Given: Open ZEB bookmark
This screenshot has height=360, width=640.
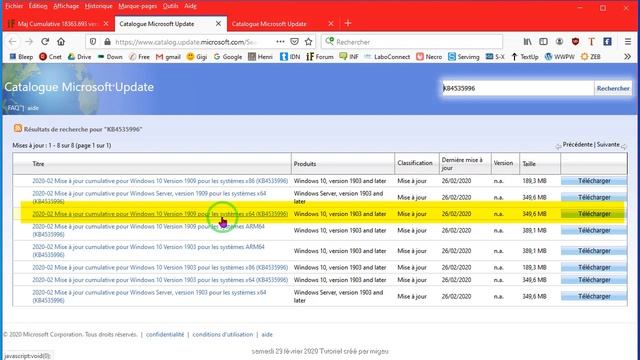Looking at the screenshot, I should (591, 57).
